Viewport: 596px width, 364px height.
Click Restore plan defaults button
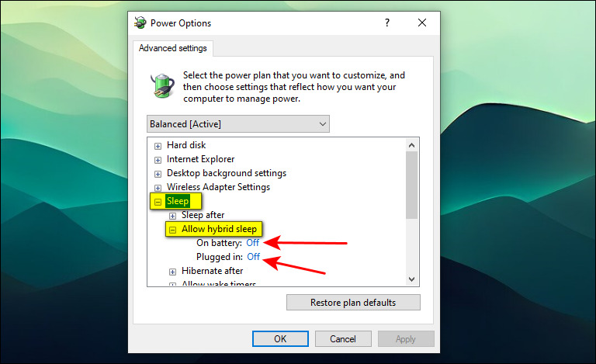353,303
